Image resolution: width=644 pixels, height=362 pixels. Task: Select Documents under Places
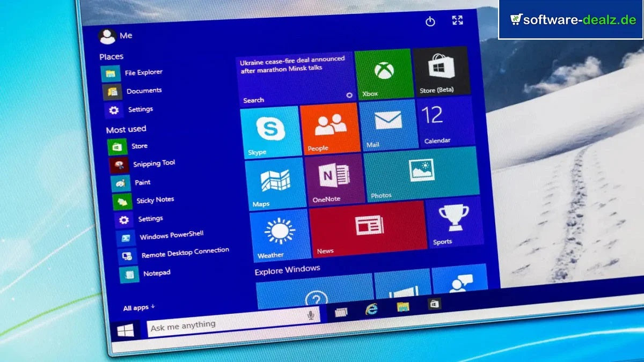point(145,90)
